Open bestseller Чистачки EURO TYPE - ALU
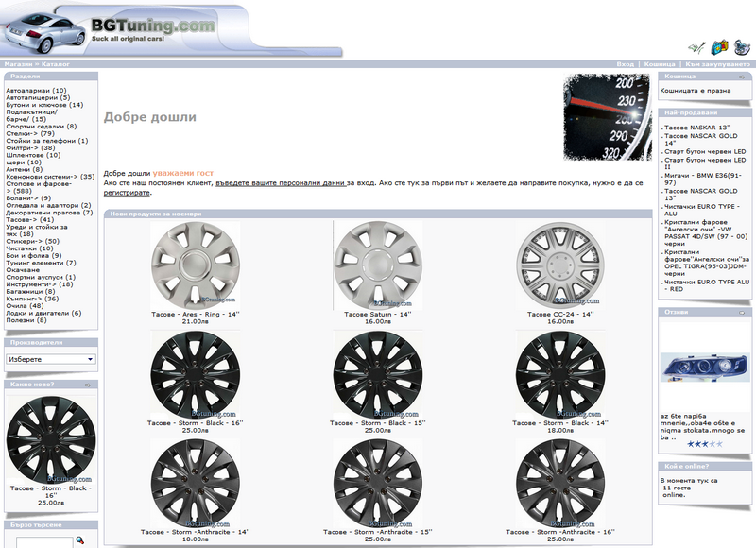Viewport: 756px width, 548px height. click(x=701, y=210)
